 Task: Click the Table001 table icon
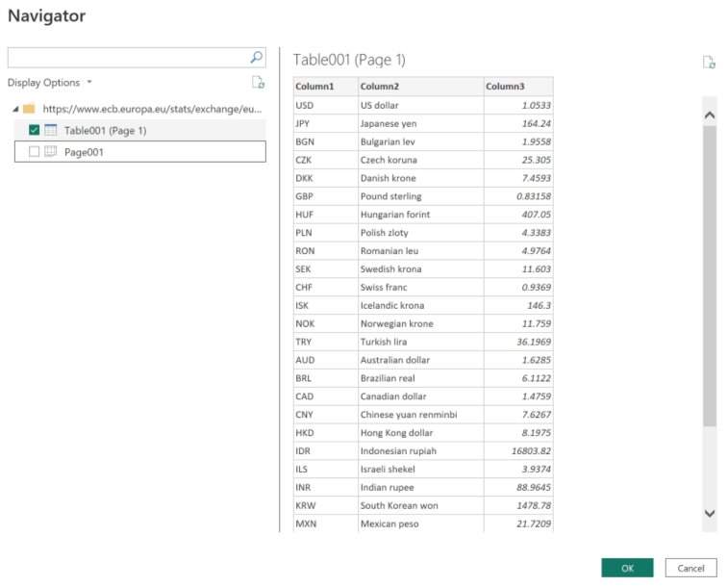pyautogui.click(x=52, y=130)
